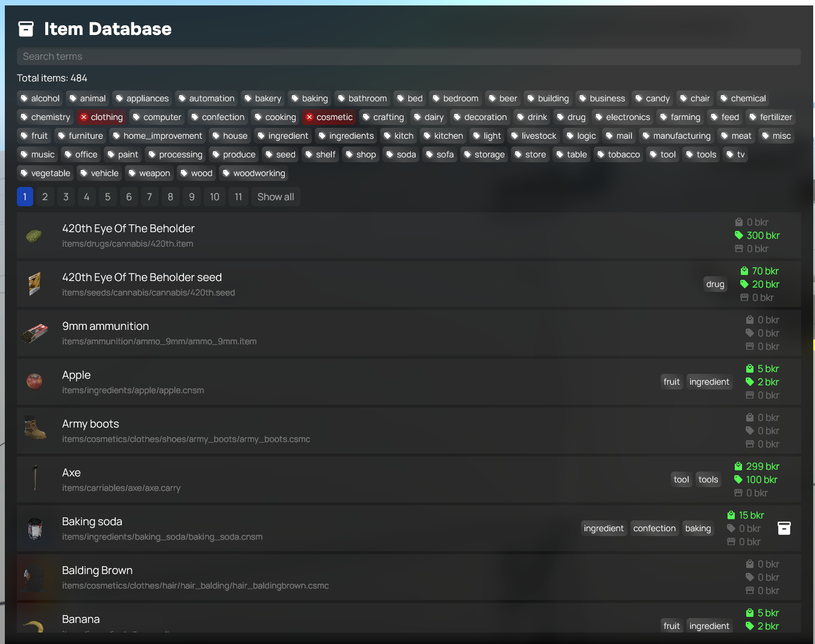
Task: Click the Baking soda item icon
Action: point(35,528)
